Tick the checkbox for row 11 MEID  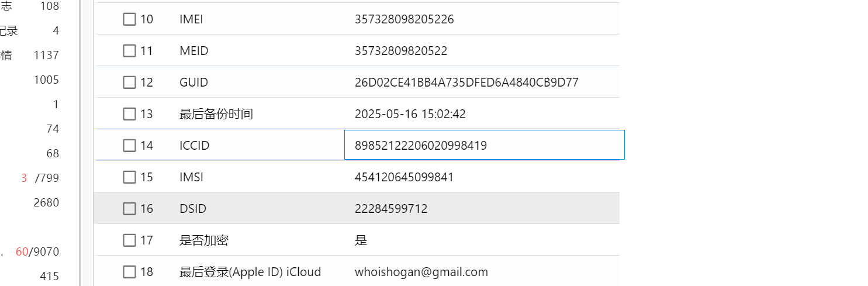(129, 51)
